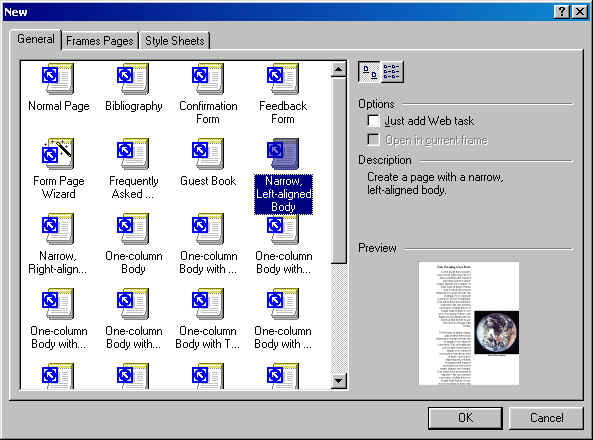Pick the Feedback Form template icon
The height and width of the screenshot is (440, 593).
click(x=283, y=79)
